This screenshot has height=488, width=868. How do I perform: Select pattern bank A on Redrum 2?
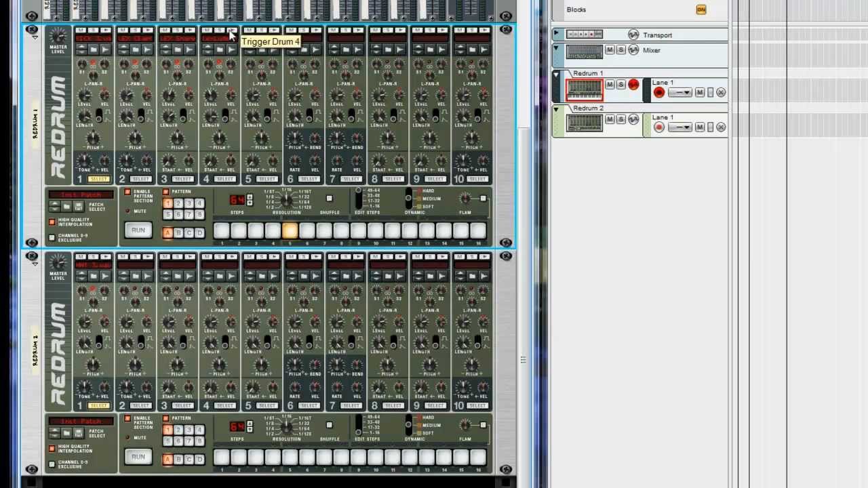coord(167,460)
